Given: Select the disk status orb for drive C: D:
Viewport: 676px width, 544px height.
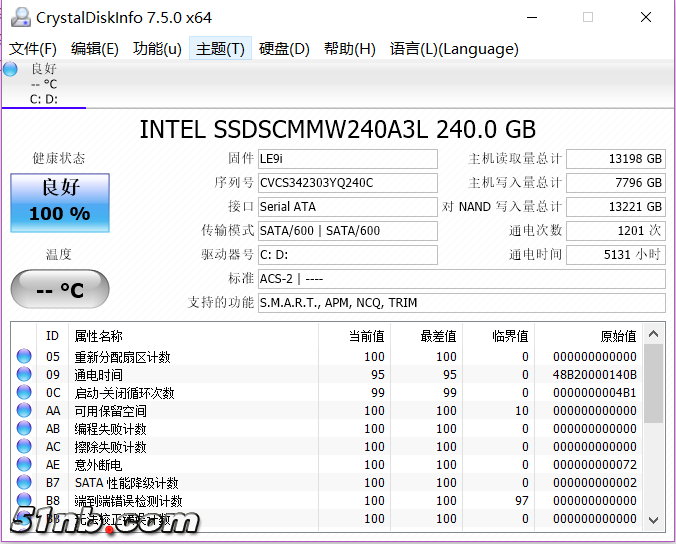Looking at the screenshot, I should [10, 69].
